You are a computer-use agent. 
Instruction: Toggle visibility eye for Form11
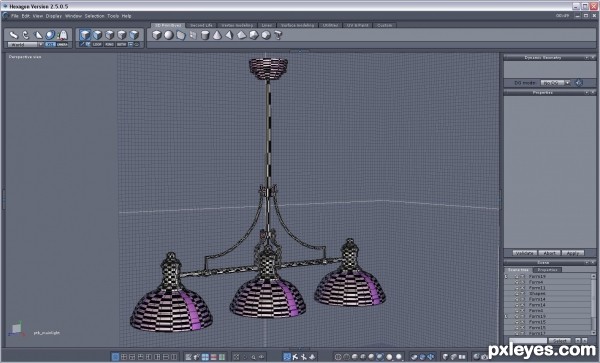point(517,288)
